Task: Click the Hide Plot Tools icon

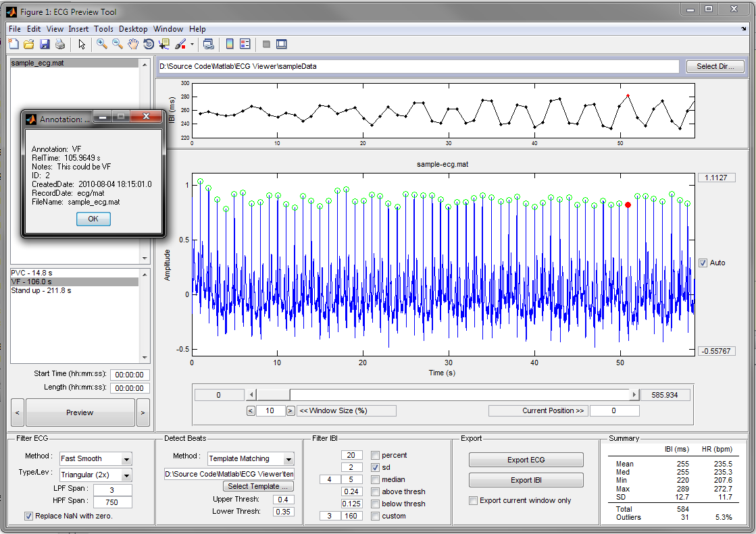Action: point(266,45)
